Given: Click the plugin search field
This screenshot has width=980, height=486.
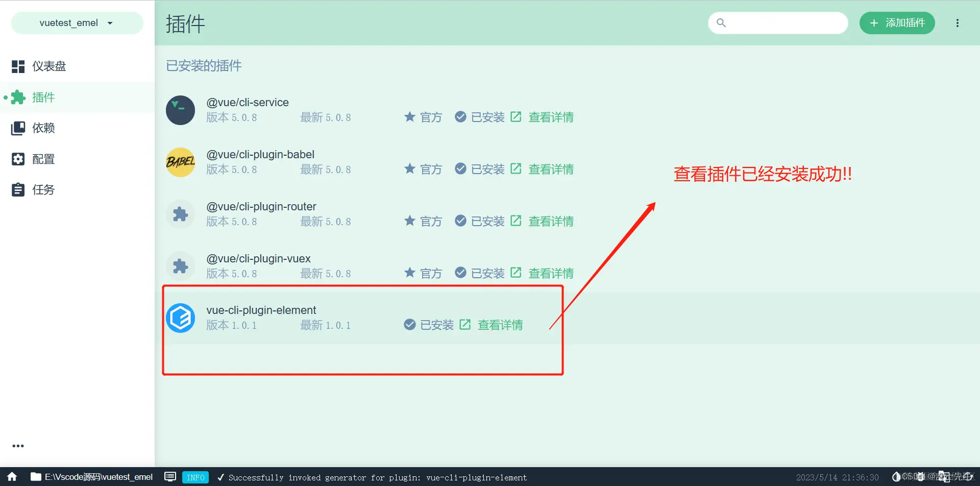Looking at the screenshot, I should point(778,23).
